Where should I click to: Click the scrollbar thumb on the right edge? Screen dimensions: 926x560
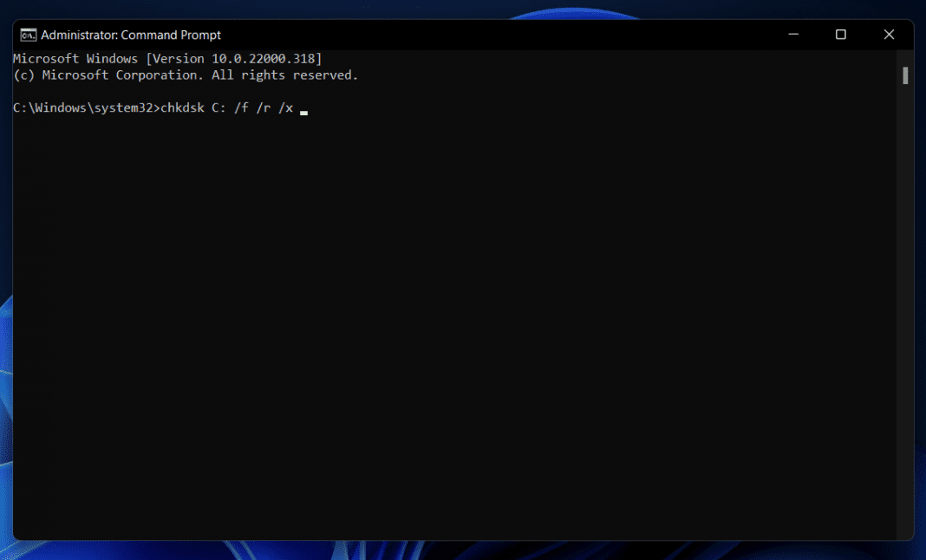click(907, 74)
